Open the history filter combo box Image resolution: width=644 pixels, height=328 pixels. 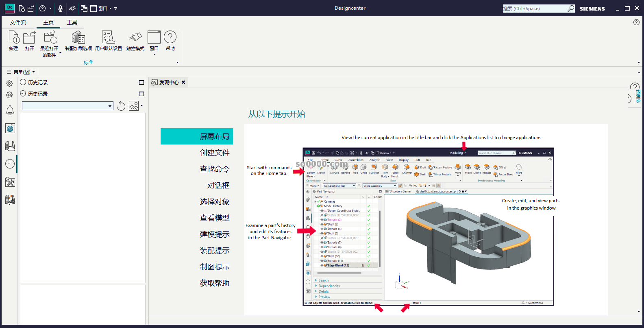tap(67, 106)
